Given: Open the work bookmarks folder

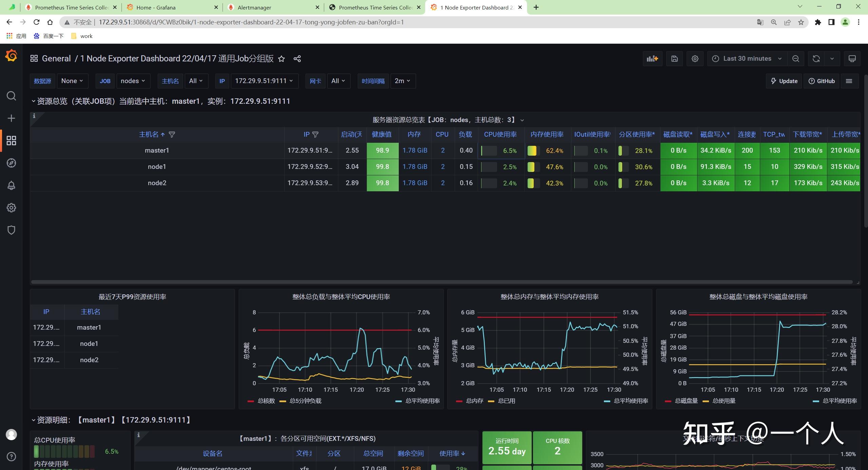Looking at the screenshot, I should (x=82, y=36).
